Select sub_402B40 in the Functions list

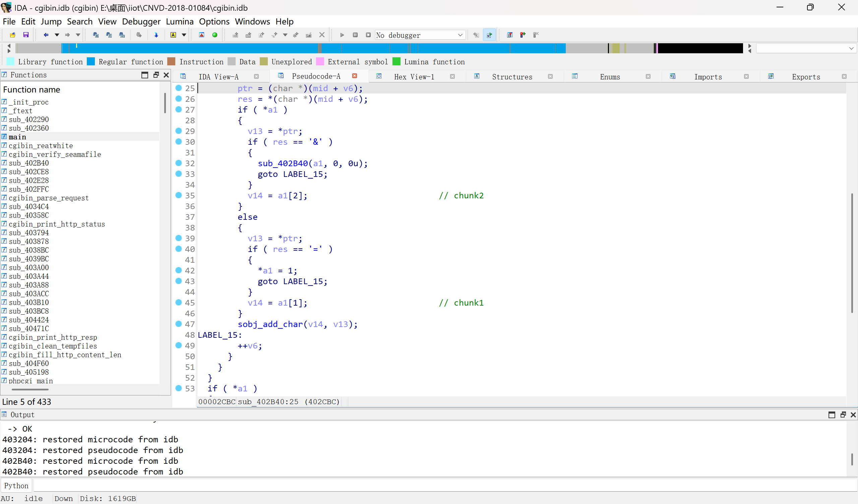tap(28, 163)
